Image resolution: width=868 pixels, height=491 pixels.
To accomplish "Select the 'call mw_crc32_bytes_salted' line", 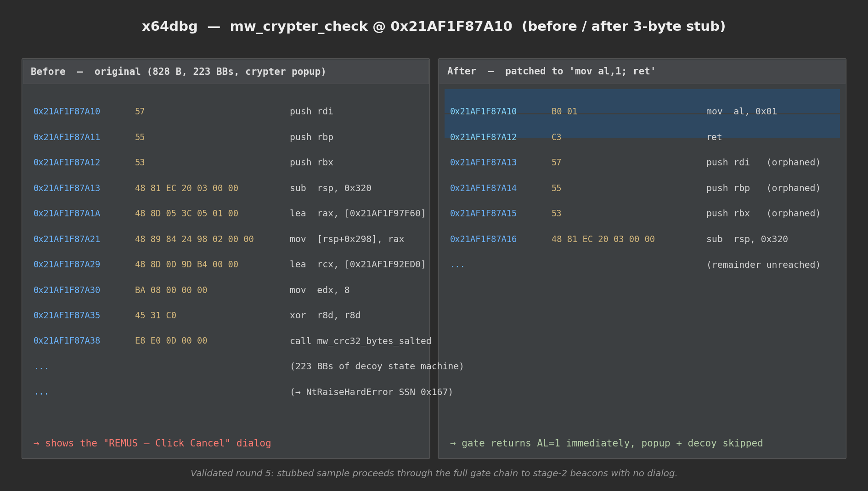I will click(x=361, y=340).
